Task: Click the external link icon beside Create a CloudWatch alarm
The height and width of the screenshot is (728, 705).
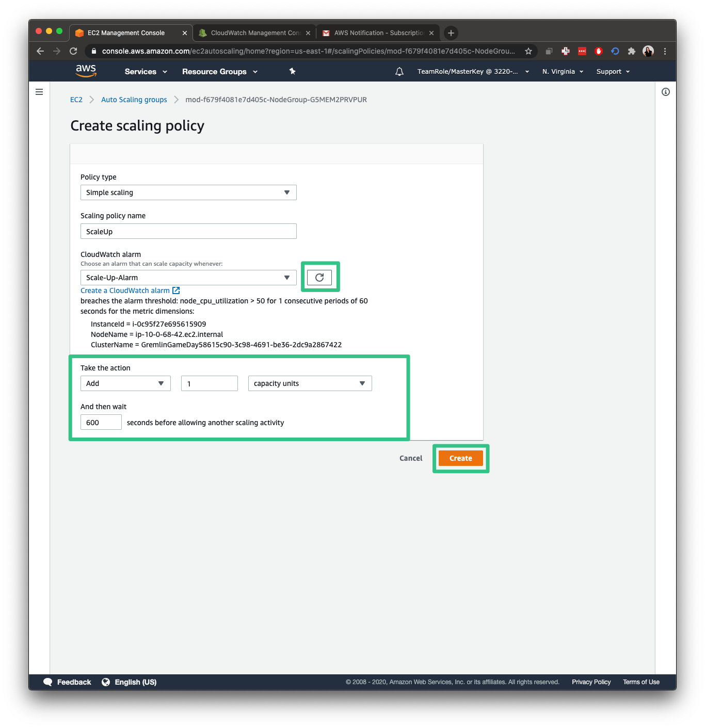Action: pos(176,290)
